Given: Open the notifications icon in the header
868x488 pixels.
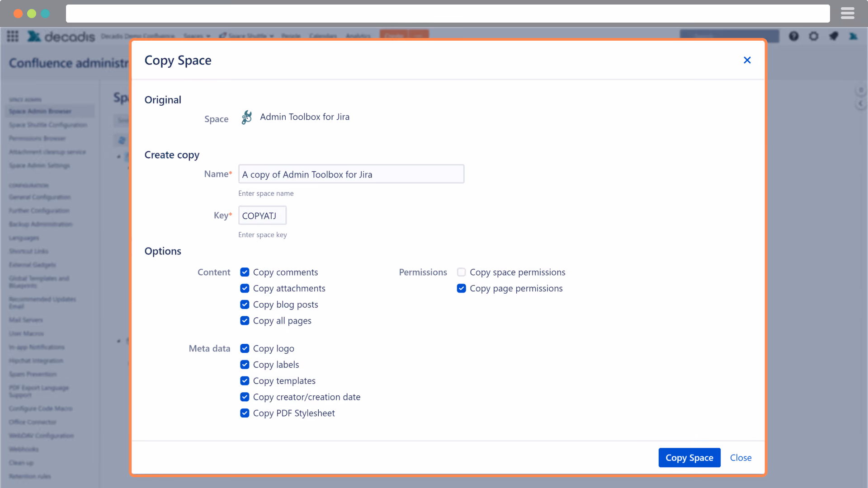Looking at the screenshot, I should point(834,36).
